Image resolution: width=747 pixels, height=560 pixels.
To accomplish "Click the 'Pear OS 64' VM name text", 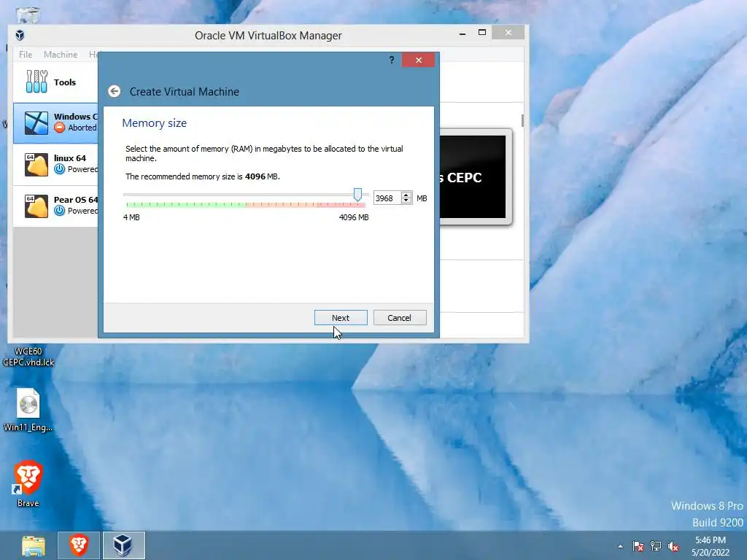I will pos(76,200).
